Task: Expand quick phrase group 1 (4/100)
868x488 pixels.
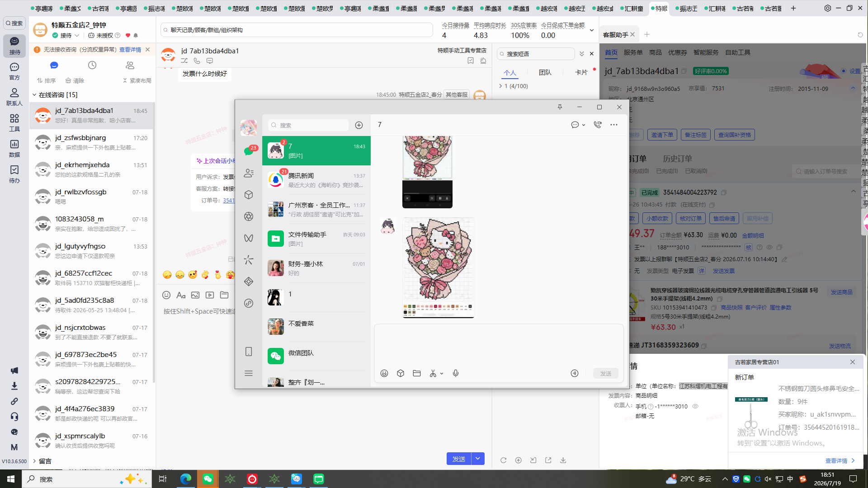Action: click(500, 86)
